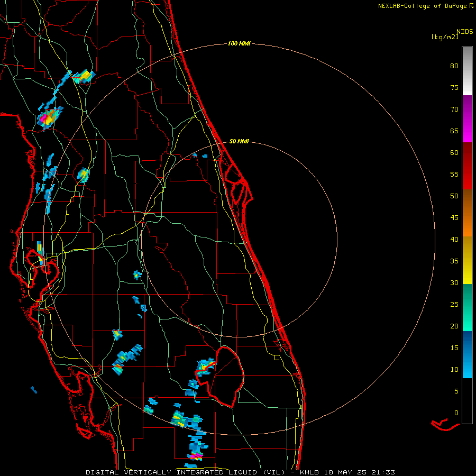476x476 pixels.
Task: Click the 20 value on the scale
Action: tap(454, 326)
